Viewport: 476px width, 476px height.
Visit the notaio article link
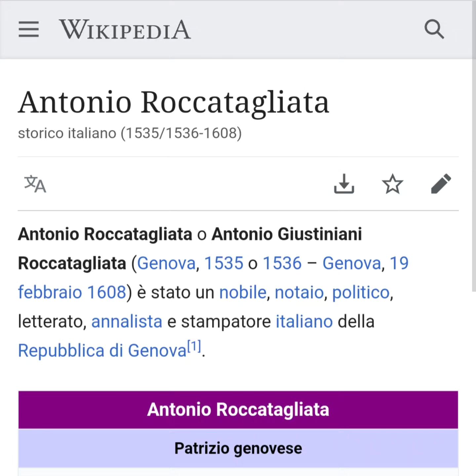[x=299, y=293]
